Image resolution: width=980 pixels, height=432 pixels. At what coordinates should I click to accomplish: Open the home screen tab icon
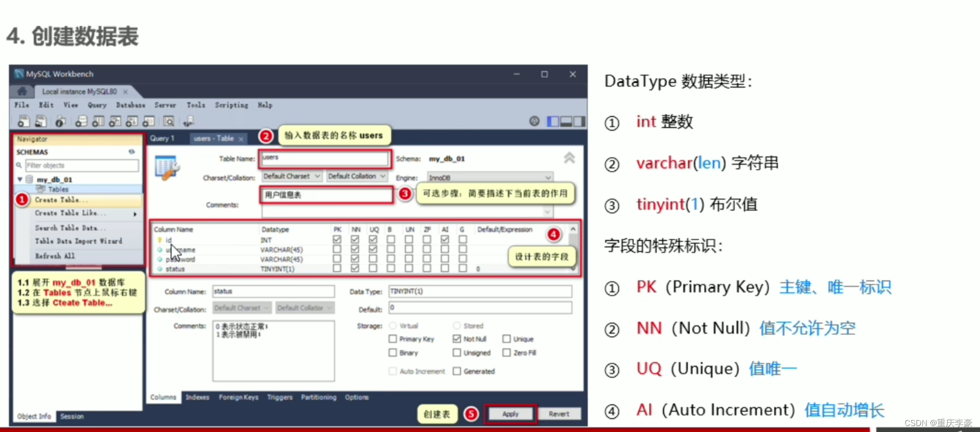(22, 91)
